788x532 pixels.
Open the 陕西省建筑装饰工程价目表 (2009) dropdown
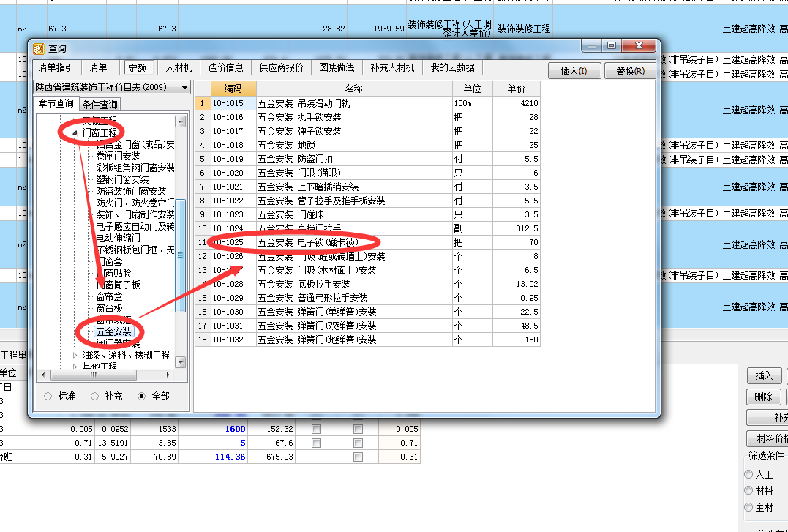point(184,88)
